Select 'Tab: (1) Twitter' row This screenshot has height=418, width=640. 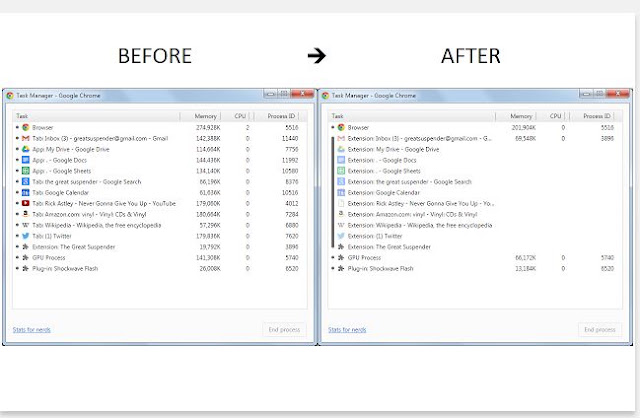[x=160, y=236]
